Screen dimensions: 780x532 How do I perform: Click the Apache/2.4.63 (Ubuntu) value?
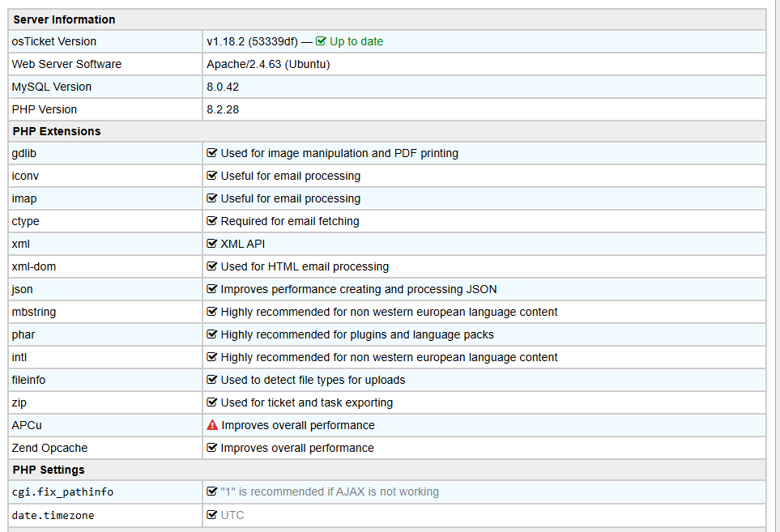269,64
